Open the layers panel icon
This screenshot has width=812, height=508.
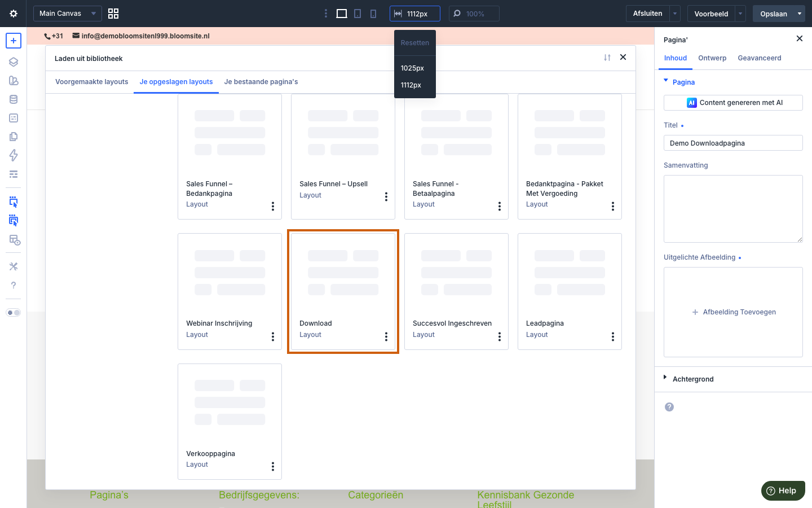(x=14, y=62)
